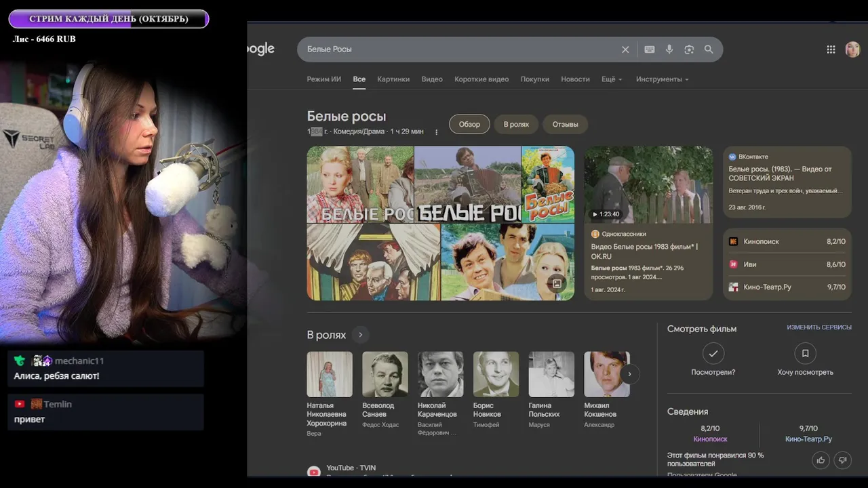Click the Кино-Театр.Ру rating row icon
Image resolution: width=868 pixels, height=488 pixels.
coord(733,287)
